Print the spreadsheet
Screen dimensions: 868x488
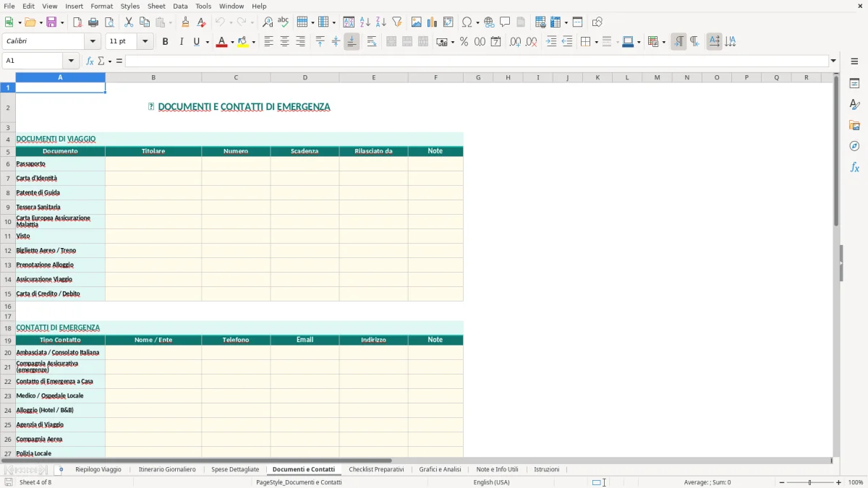pos(93,22)
